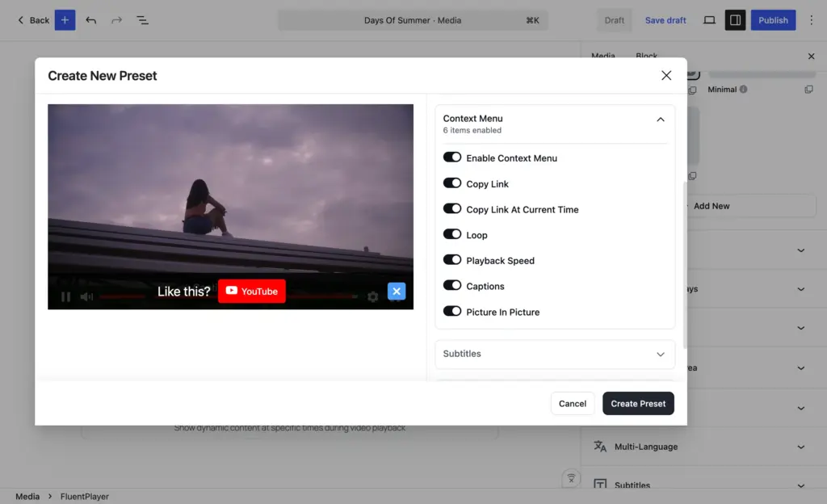Click the info icon beside Minimal
The width and height of the screenshot is (827, 504).
coord(743,89)
